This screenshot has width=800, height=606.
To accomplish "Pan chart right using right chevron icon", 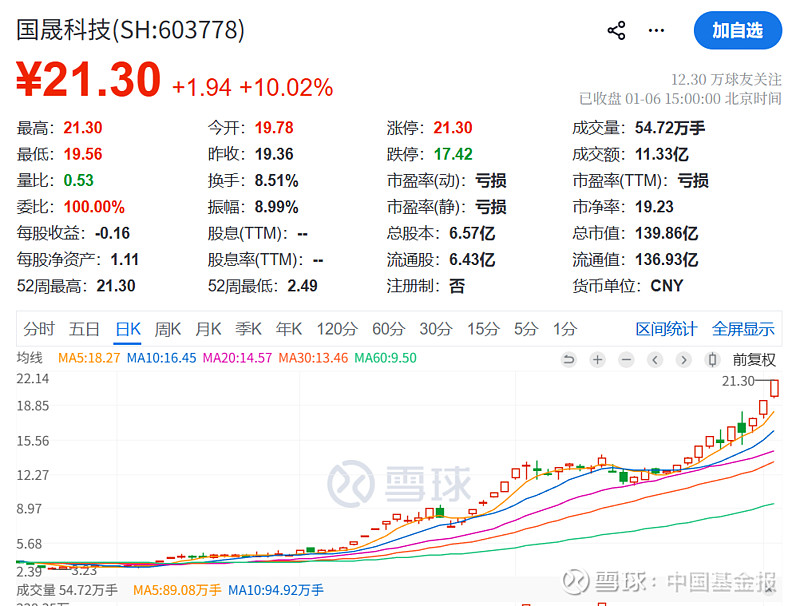I will click(683, 359).
